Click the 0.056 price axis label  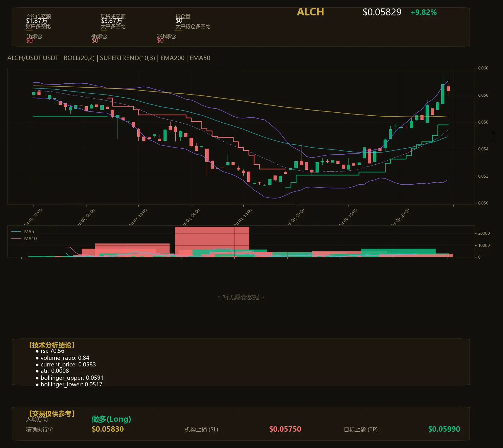pos(483,122)
